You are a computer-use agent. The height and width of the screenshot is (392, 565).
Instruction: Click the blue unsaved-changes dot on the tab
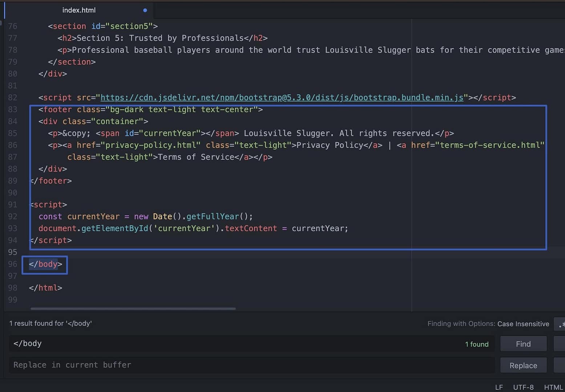145,10
